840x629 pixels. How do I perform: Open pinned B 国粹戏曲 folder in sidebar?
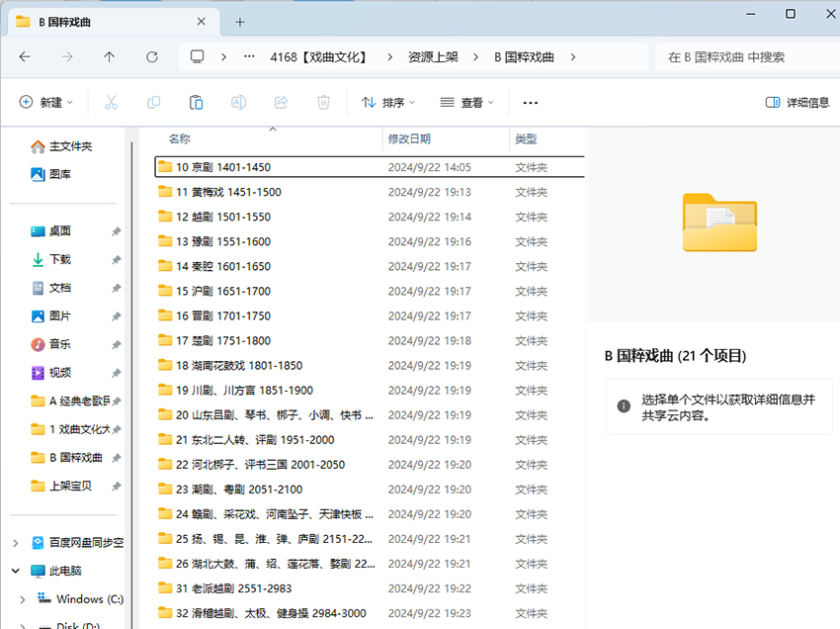click(x=66, y=457)
